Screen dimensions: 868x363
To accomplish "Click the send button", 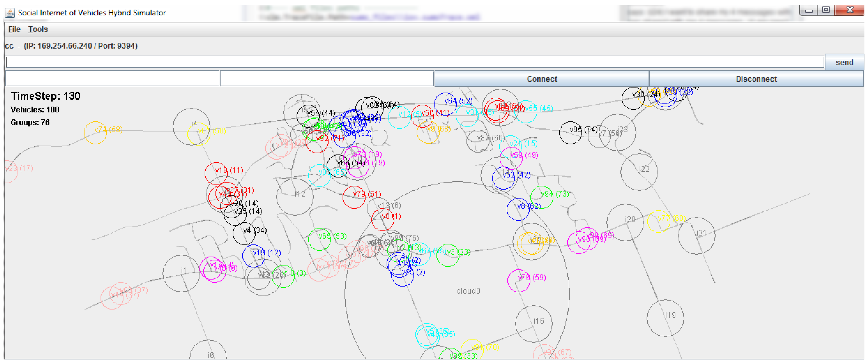I will [x=844, y=62].
